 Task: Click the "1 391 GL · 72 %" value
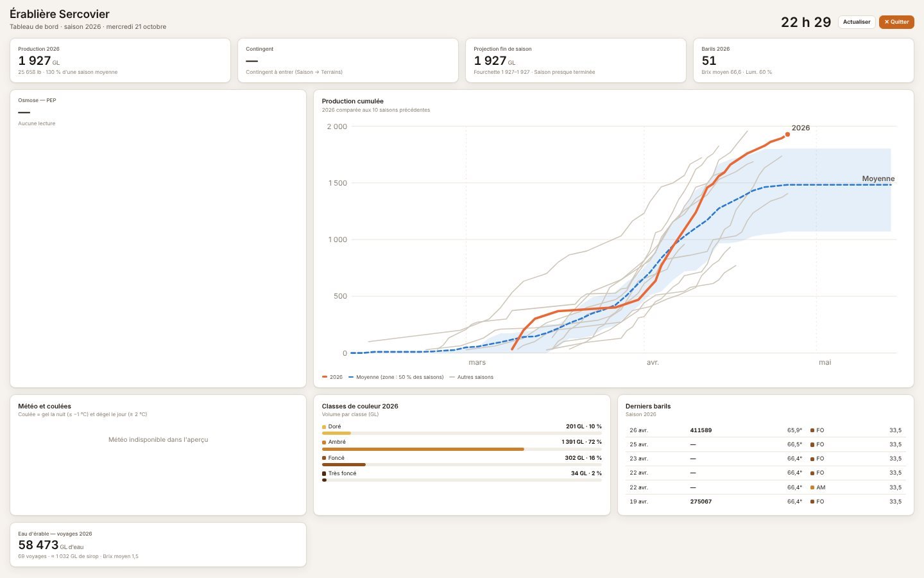click(581, 442)
